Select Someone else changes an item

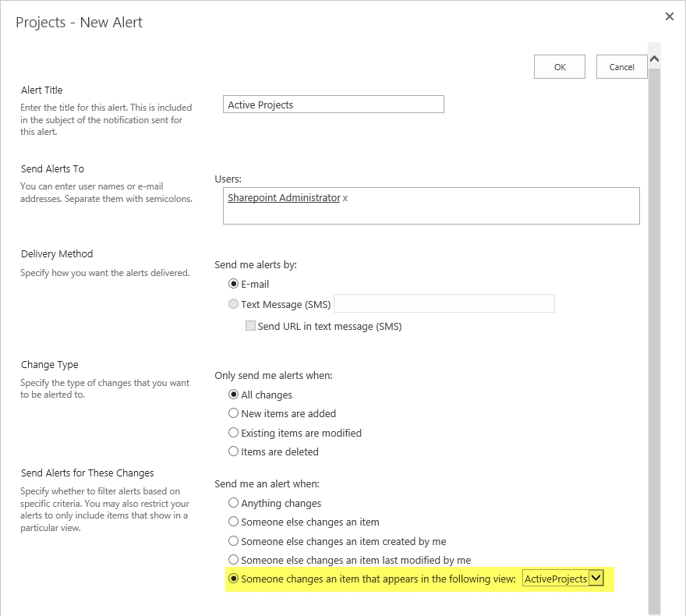(x=233, y=522)
